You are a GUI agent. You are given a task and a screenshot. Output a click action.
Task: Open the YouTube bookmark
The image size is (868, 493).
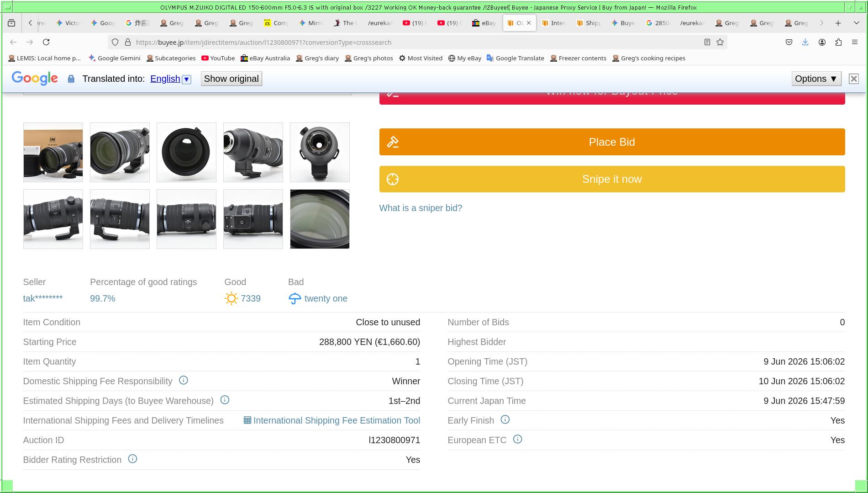coord(218,58)
